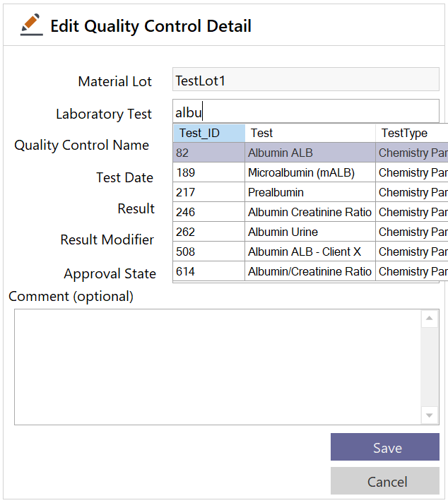Select Albumin ALB - Client X entry
Viewport: 448px width, 503px height.
[x=304, y=251]
